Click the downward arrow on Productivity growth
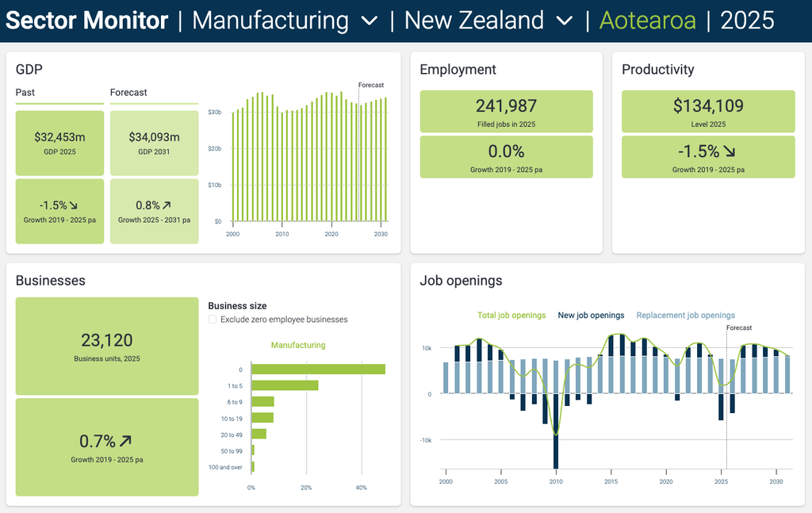Viewport: 812px width, 513px height. 730,151
